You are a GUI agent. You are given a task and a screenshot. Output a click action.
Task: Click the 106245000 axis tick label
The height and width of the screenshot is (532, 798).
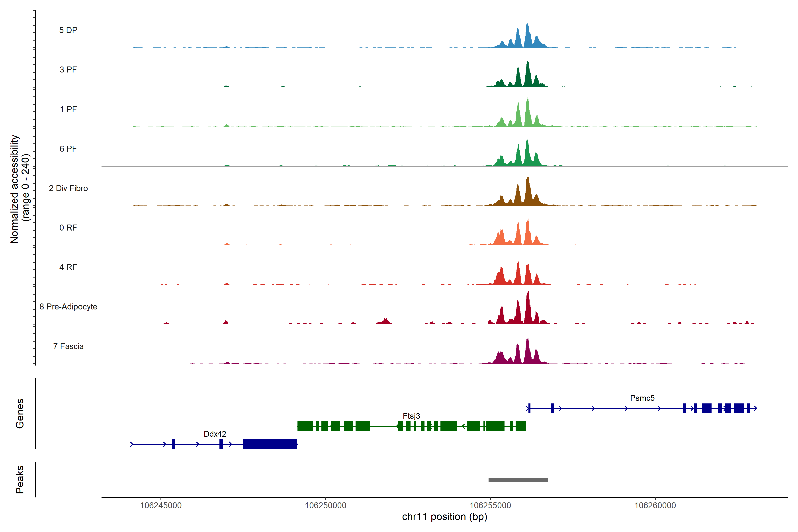point(161,506)
